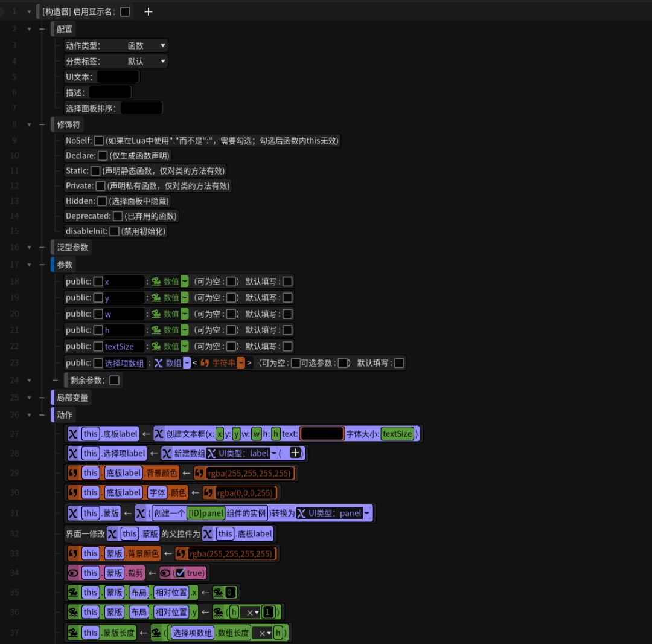Click the array-type icon next to 数组
Screen dimensions: 652x644
tap(159, 363)
